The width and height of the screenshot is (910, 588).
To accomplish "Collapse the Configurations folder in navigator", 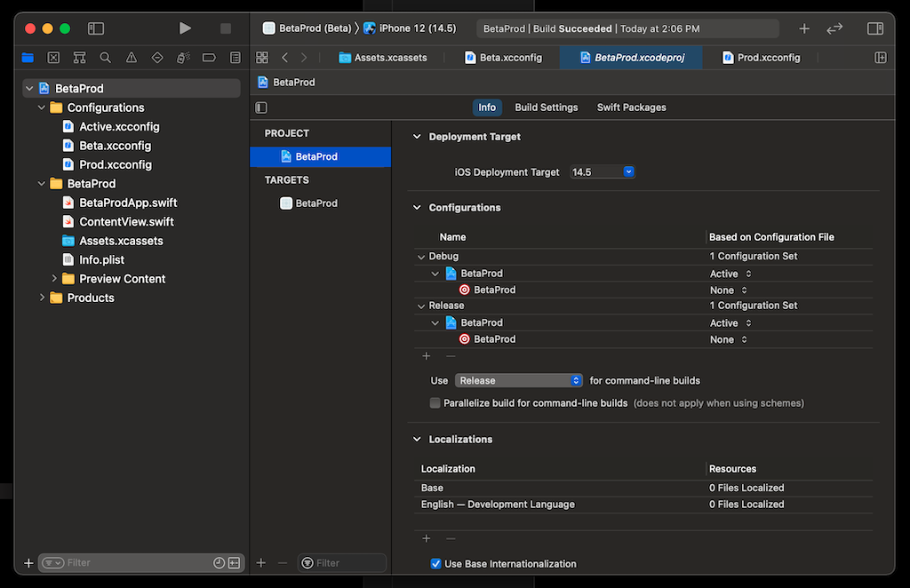I will click(x=42, y=107).
